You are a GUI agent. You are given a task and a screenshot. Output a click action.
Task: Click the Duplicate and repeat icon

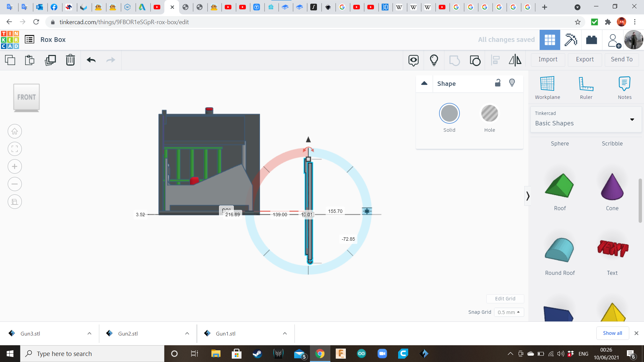click(50, 60)
